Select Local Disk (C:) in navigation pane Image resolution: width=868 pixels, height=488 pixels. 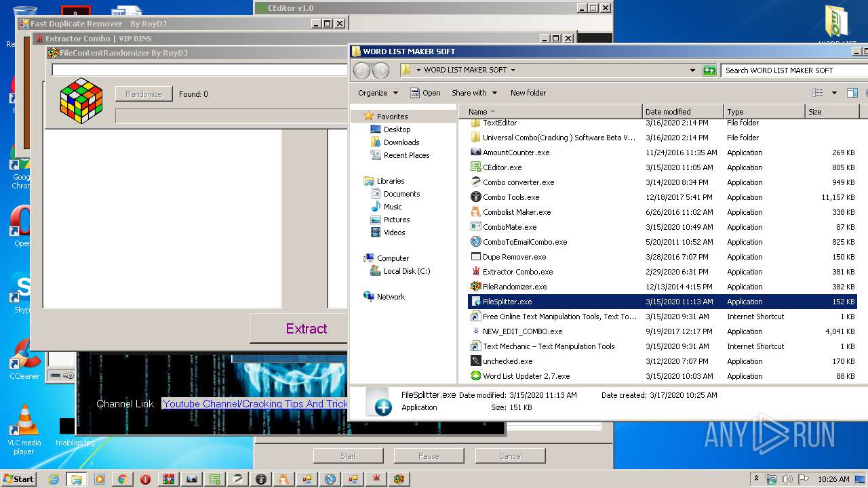coord(406,271)
